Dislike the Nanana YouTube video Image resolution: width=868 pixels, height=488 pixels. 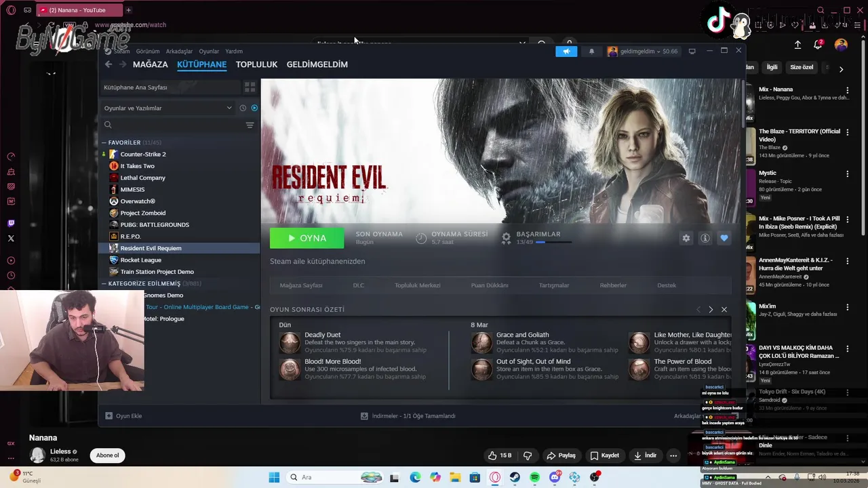(x=528, y=455)
